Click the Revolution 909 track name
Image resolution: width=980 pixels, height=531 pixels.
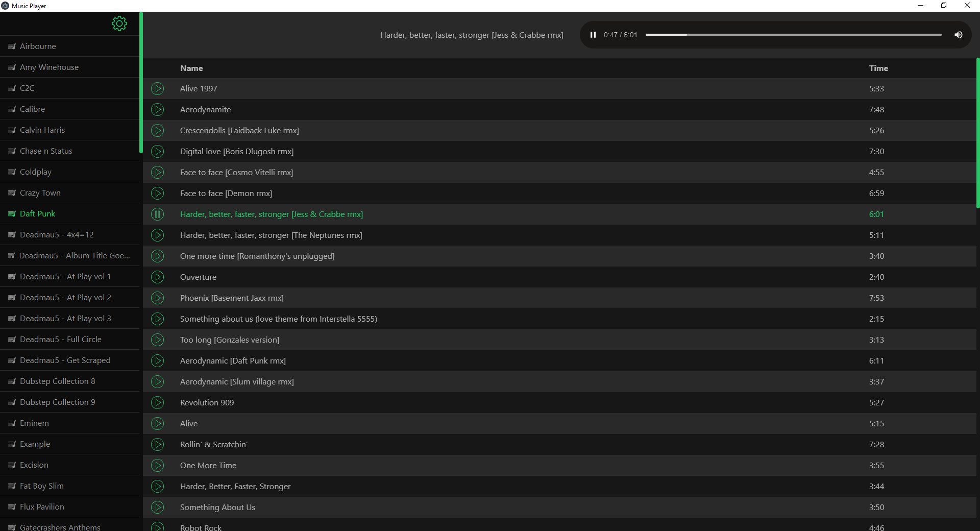(x=207, y=403)
